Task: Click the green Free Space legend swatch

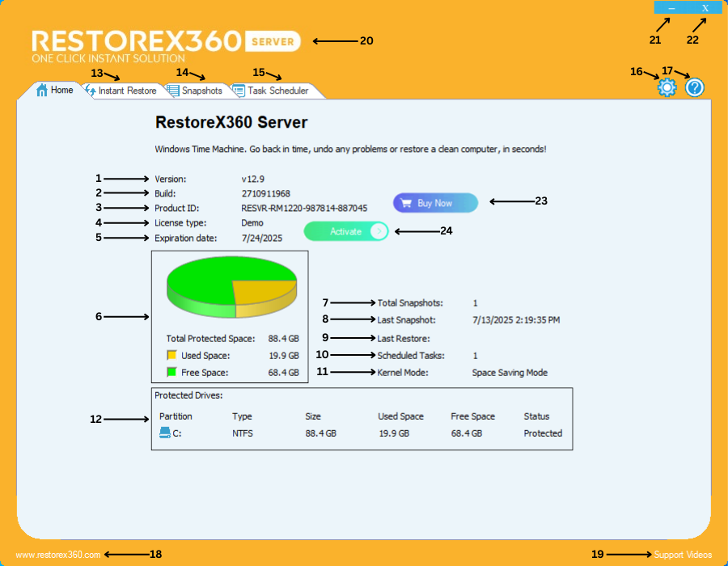Action: click(171, 372)
